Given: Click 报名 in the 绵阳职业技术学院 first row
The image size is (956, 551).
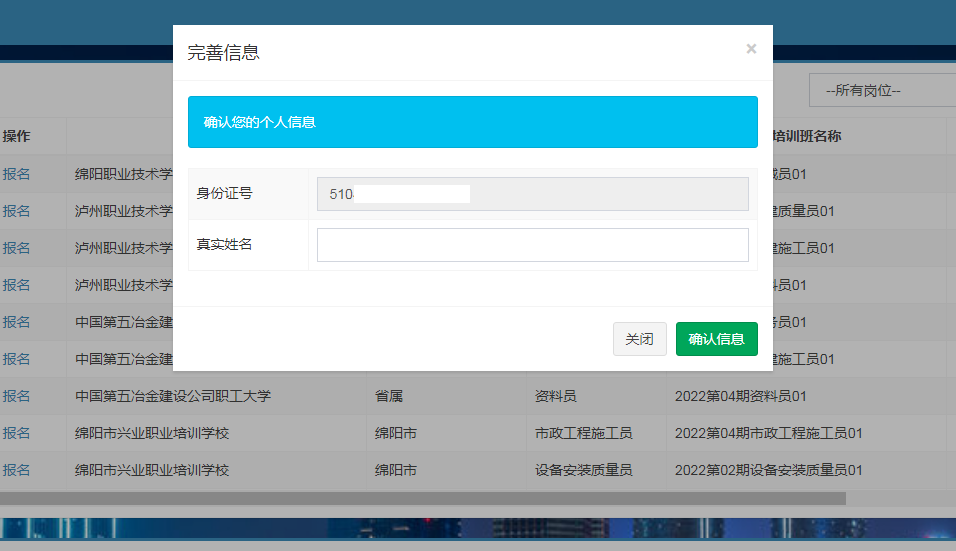Looking at the screenshot, I should [16, 174].
